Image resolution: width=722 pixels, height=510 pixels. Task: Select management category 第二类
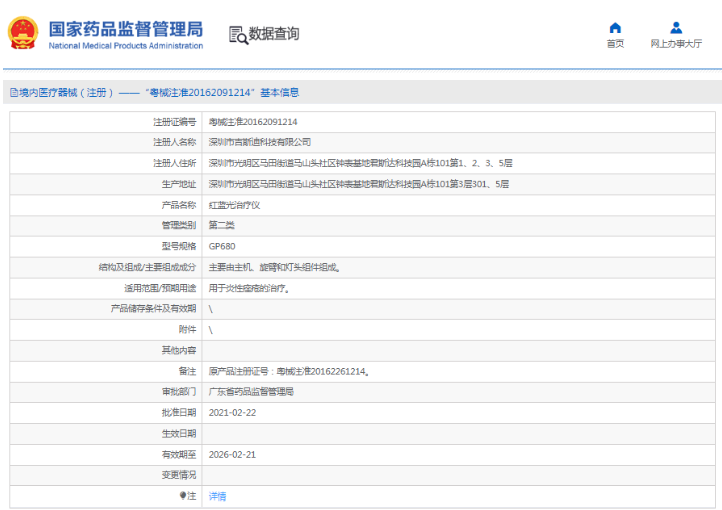(x=221, y=225)
